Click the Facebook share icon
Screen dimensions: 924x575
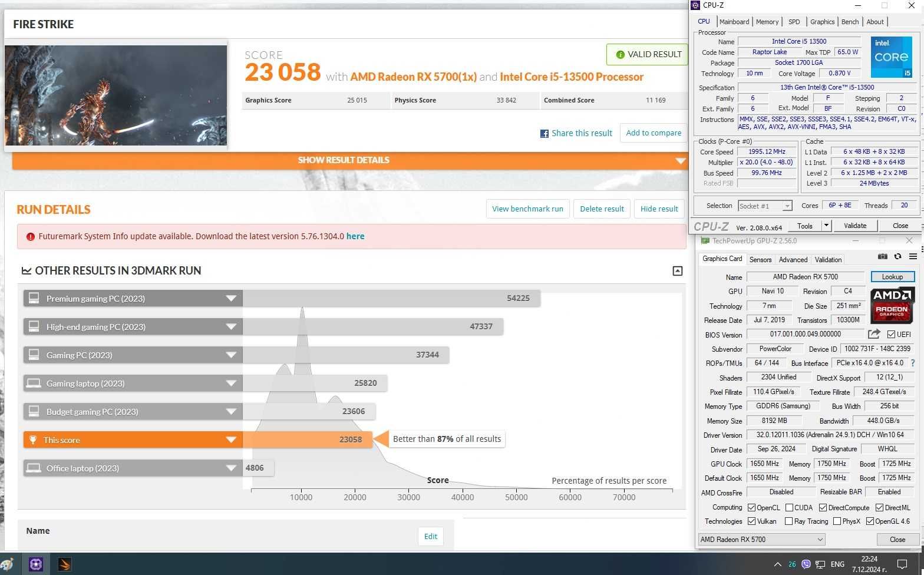[x=544, y=134]
